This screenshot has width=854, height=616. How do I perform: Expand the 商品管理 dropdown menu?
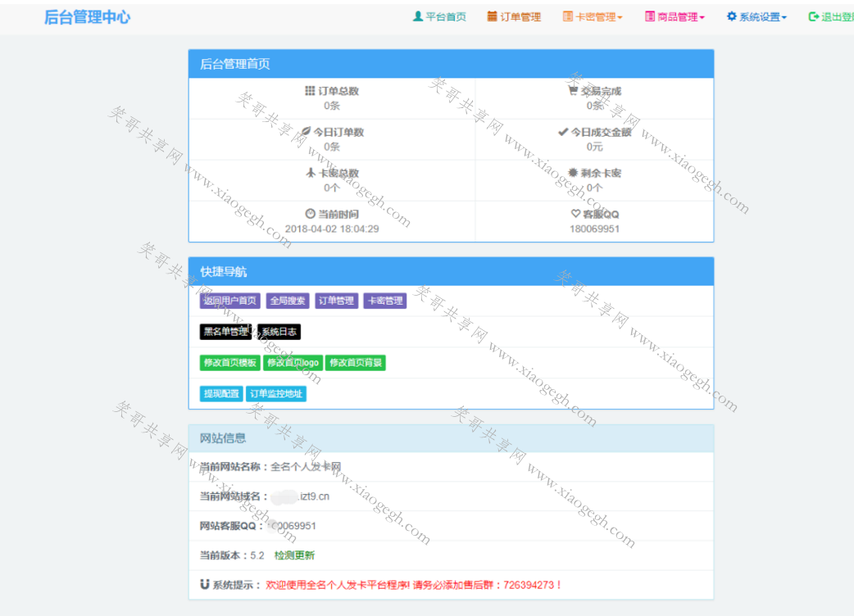pyautogui.click(x=675, y=17)
